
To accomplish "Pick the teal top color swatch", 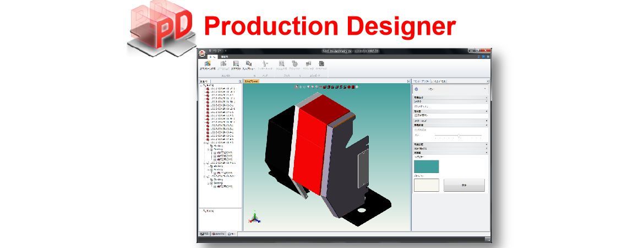I will tap(427, 166).
